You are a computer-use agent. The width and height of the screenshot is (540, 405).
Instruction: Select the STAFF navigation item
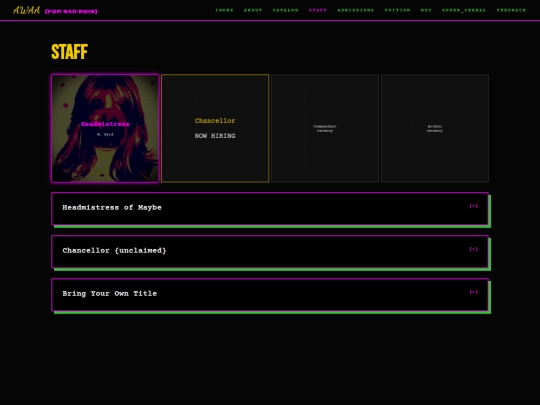click(318, 10)
